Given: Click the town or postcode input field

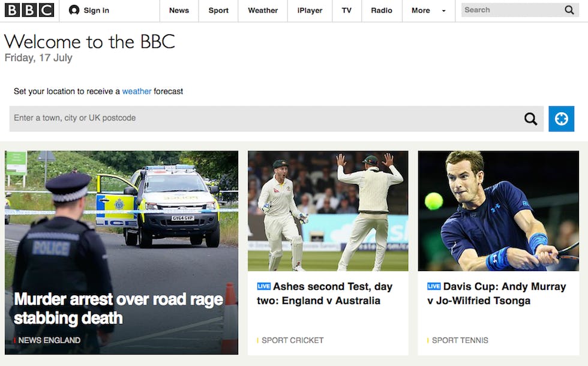Looking at the screenshot, I should (x=180, y=118).
